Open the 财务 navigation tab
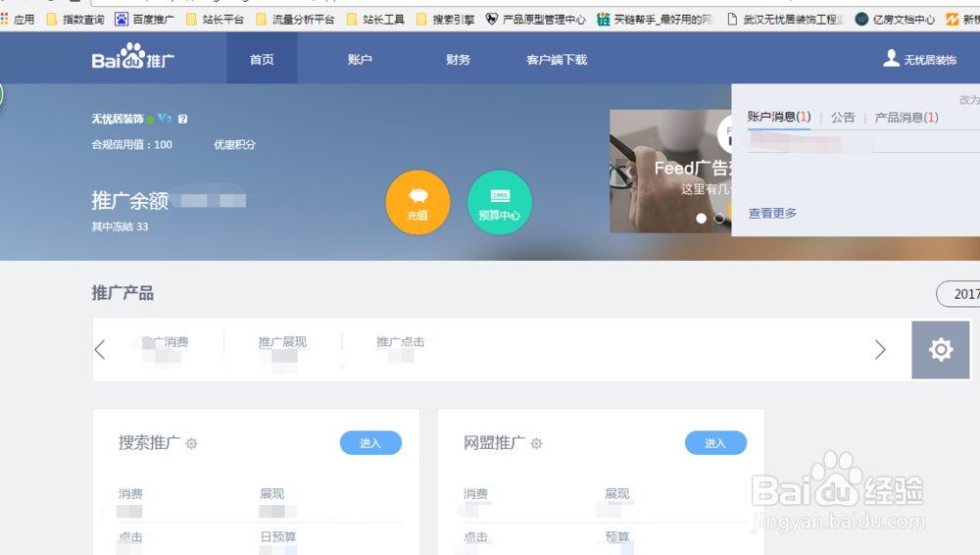980x555 pixels. point(458,60)
